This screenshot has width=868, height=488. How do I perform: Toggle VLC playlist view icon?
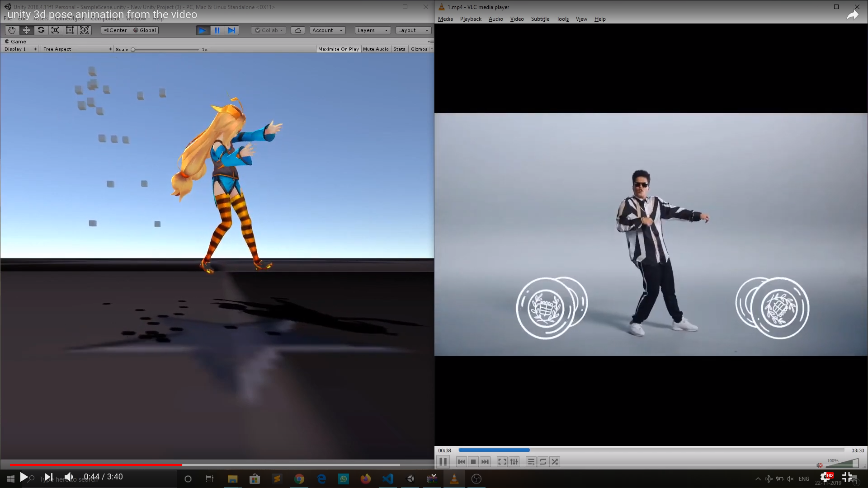(x=531, y=462)
